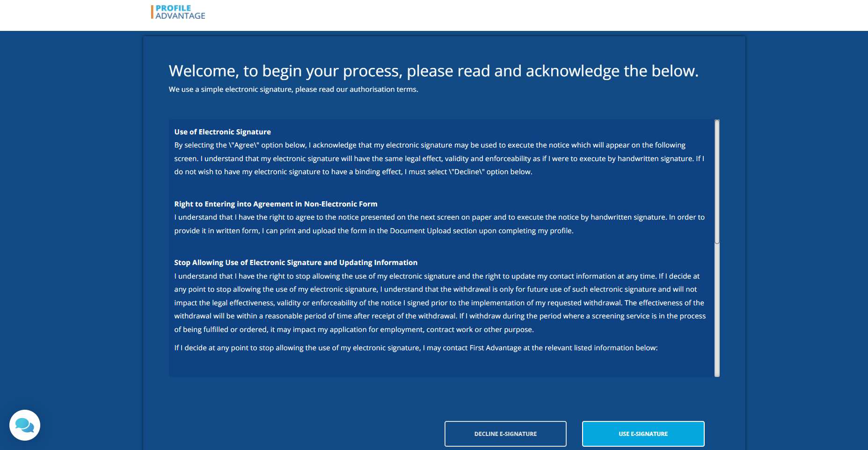Select the 'Stop Allowing Use of Electronic Signature' heading

coord(295,263)
